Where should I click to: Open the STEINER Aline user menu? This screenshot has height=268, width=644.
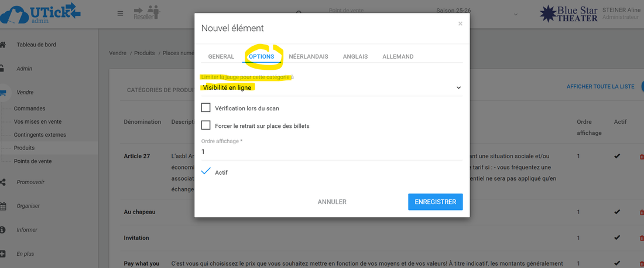tap(621, 13)
